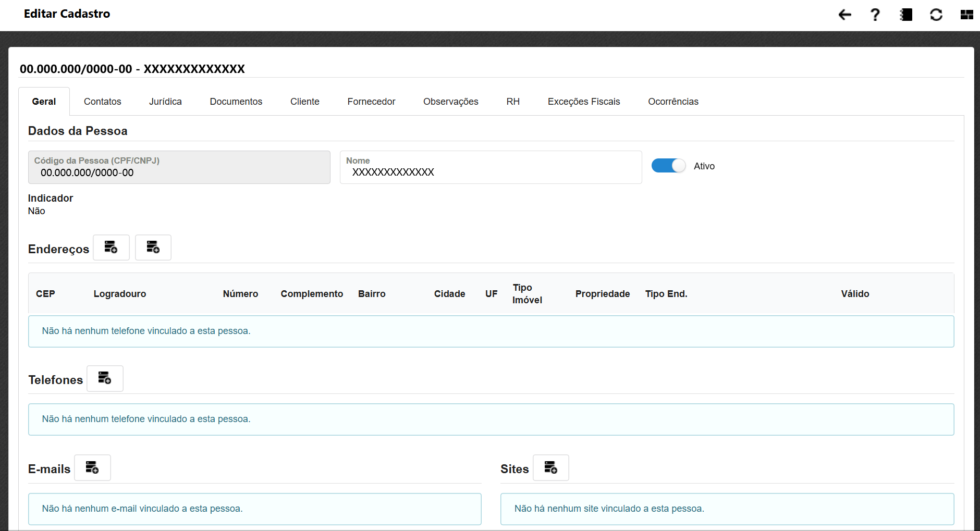980x531 pixels.
Task: Click second add icon beside Endereços
Action: (x=153, y=248)
